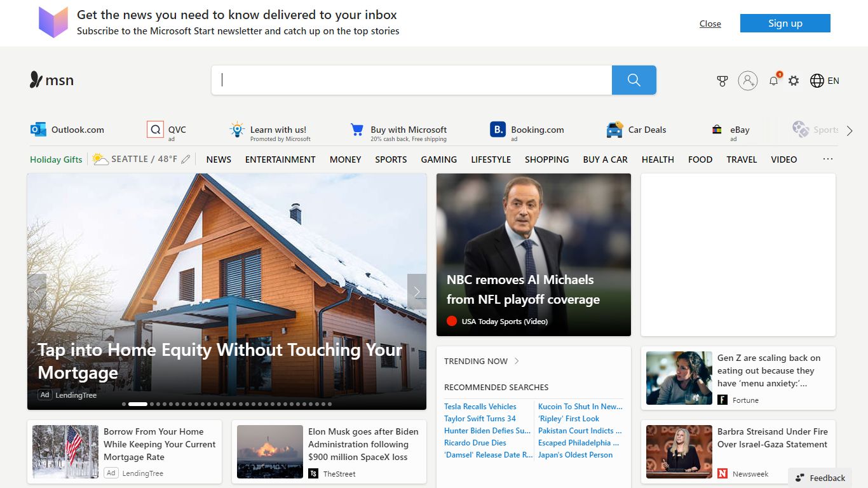Open the account sign-in profile icon
Screen dimensions: 868x488
(748, 81)
